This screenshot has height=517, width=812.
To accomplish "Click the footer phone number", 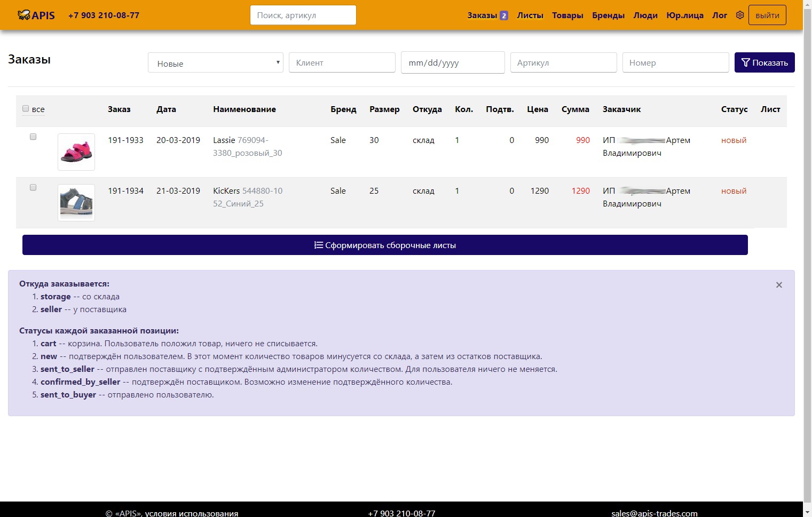I will (401, 513).
